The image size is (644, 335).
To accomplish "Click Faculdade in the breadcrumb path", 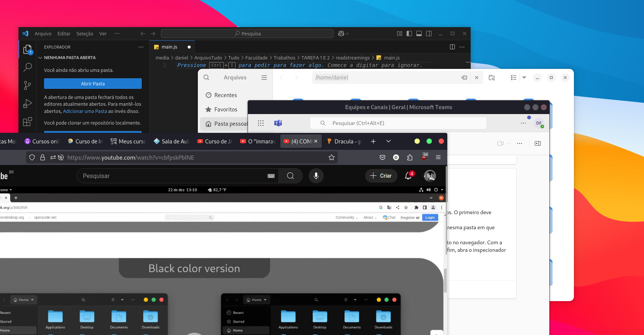I will point(256,58).
